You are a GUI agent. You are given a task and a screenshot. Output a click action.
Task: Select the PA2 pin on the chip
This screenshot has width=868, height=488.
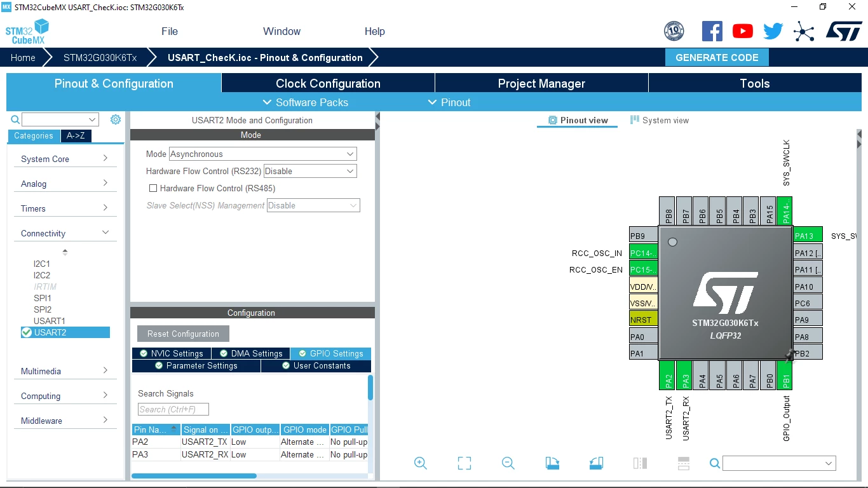pos(667,376)
